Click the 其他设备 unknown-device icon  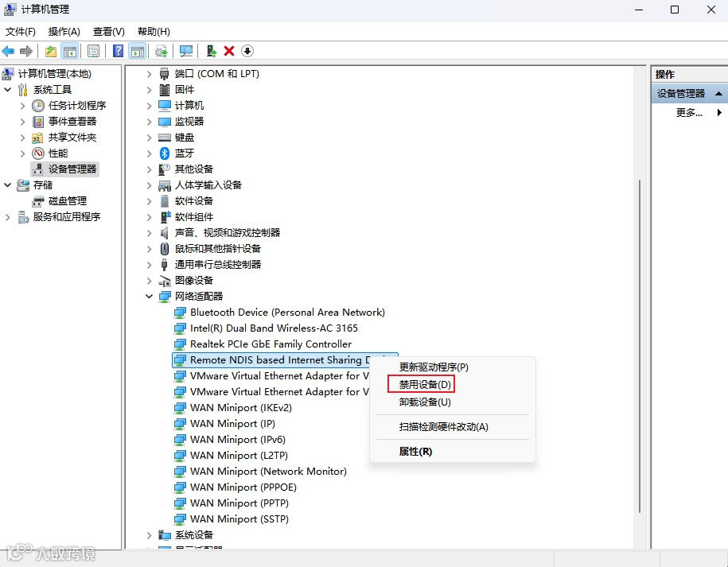165,169
